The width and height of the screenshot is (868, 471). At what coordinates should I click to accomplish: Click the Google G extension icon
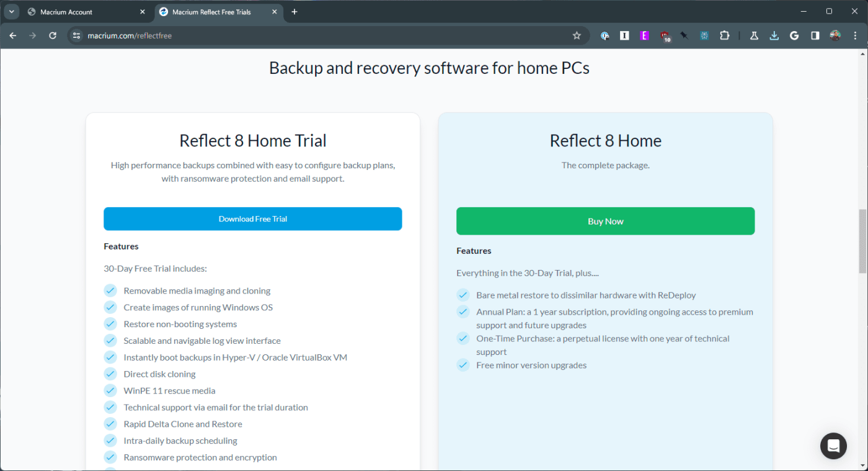794,36
